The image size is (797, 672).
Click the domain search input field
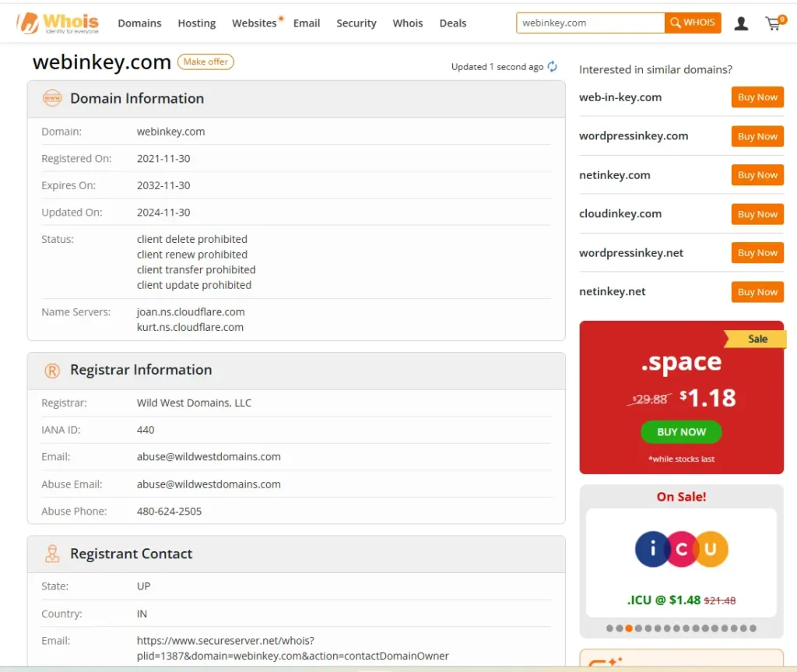coord(590,23)
